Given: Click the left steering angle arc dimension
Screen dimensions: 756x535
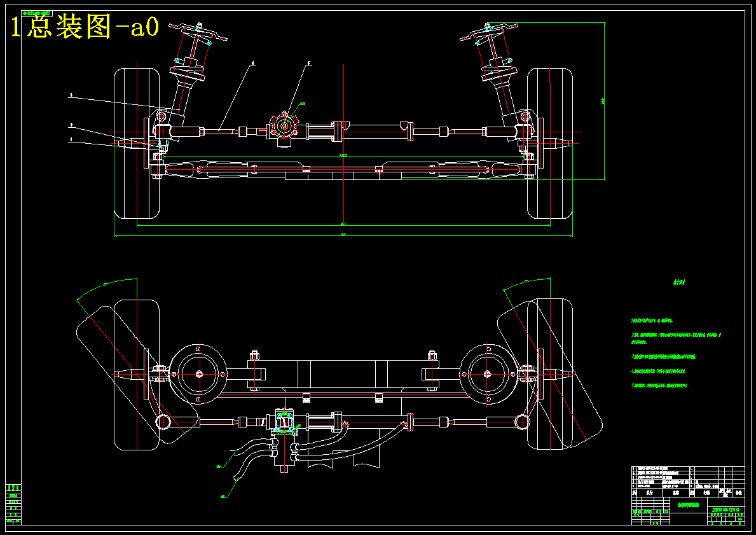Looking at the screenshot, I should pos(106,286).
